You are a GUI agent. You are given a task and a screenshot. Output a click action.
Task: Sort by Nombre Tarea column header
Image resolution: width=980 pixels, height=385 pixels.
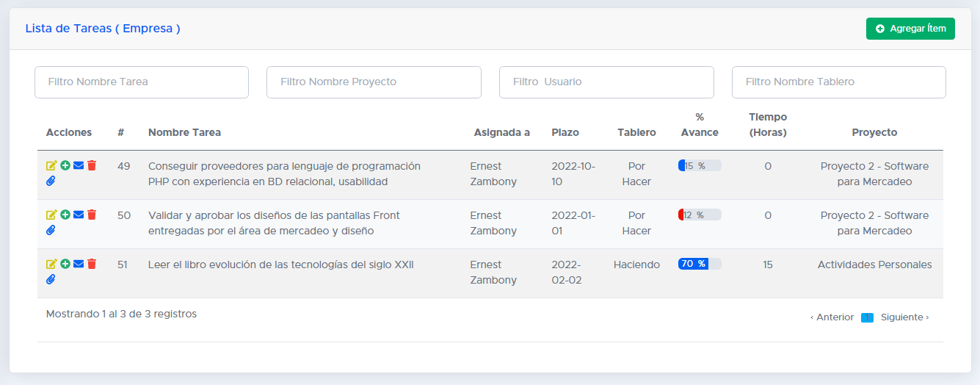click(184, 133)
